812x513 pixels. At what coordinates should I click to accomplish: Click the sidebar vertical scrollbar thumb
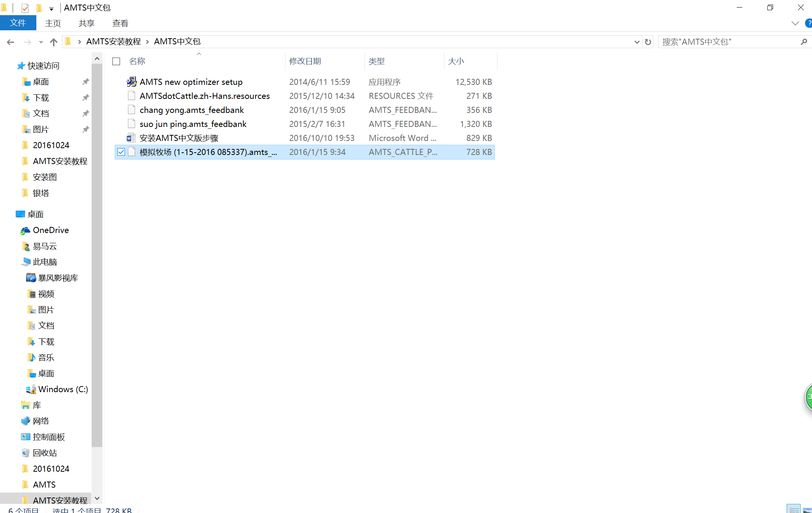tap(97, 255)
